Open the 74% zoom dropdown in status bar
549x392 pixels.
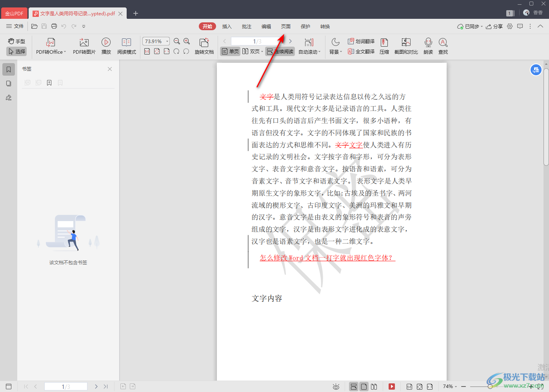[450, 387]
